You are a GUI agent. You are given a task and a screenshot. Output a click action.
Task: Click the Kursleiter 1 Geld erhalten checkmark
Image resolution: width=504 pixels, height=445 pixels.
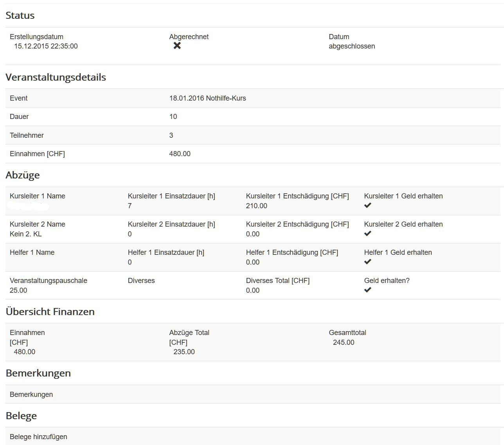point(367,205)
